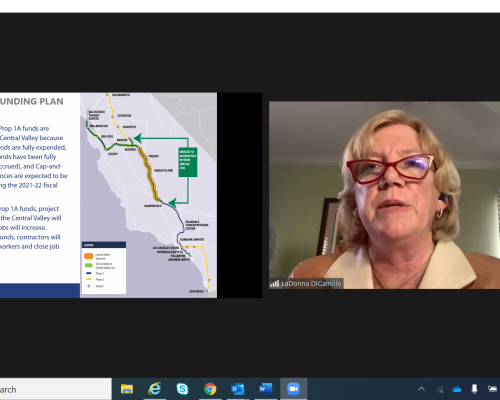Click the shared slide's map image
The image size is (500, 400).
tap(148, 195)
